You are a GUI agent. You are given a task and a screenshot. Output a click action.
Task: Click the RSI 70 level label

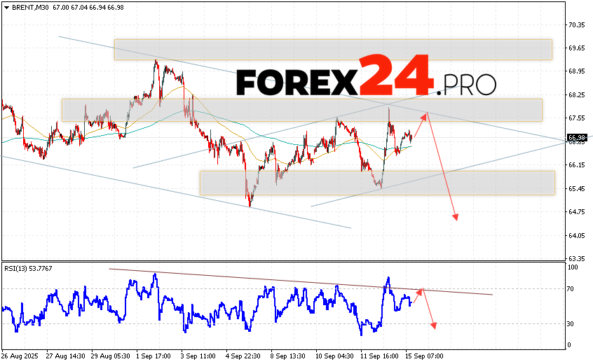[572, 288]
